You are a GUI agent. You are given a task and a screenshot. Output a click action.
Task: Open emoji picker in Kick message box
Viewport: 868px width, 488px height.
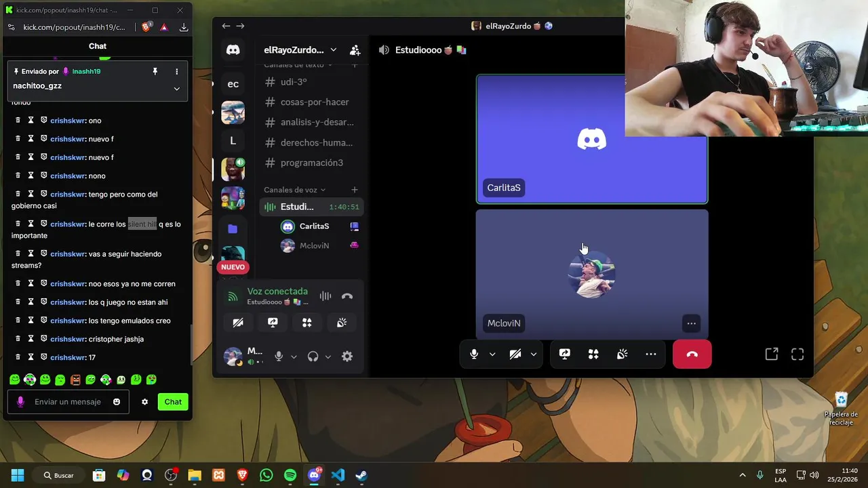(117, 402)
